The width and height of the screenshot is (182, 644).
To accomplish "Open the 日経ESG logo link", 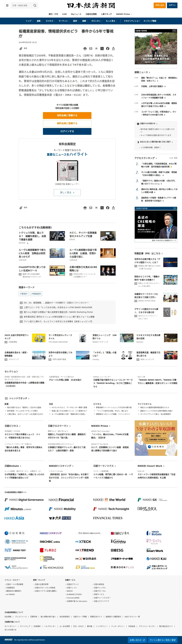I will tap(117, 550).
